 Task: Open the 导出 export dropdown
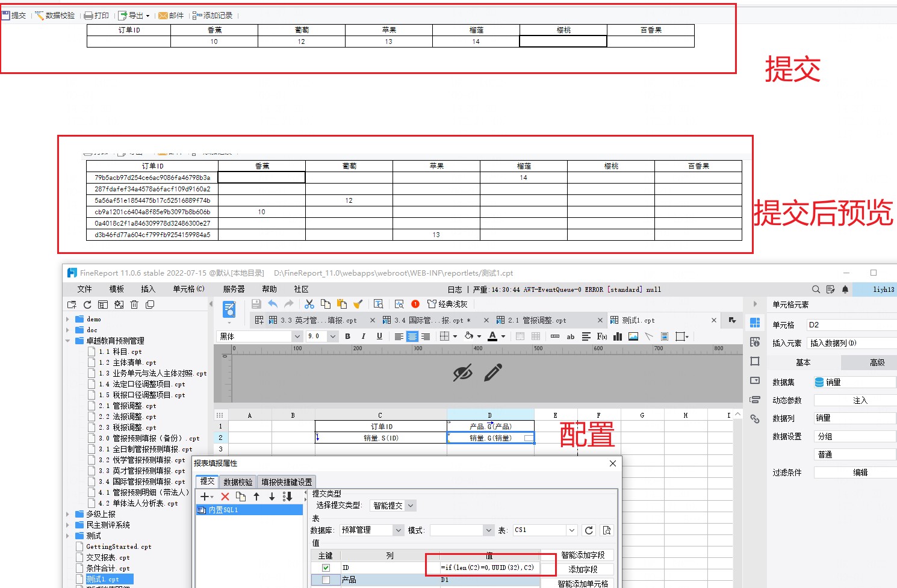coord(134,16)
